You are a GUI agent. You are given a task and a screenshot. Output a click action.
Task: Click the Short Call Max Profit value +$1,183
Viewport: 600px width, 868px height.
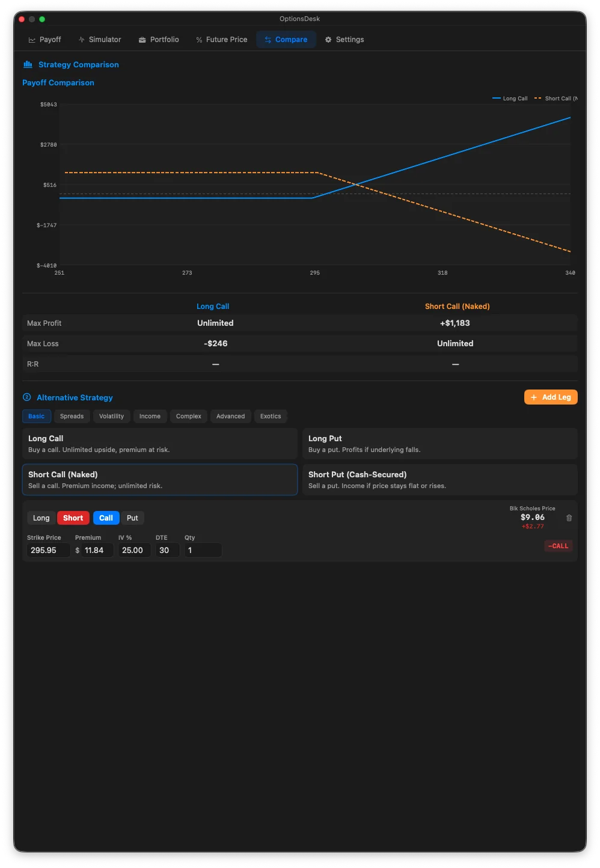455,323
